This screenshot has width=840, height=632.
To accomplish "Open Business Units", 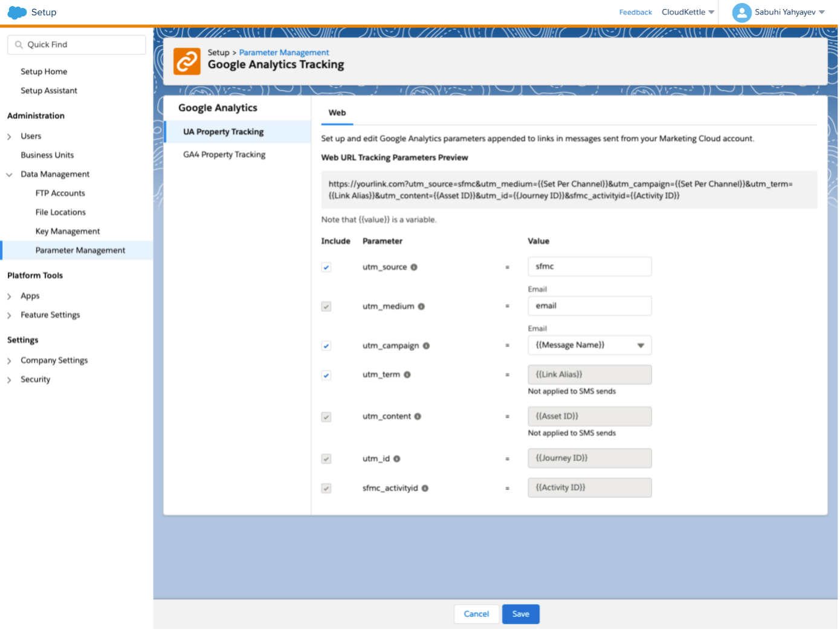I will click(47, 155).
